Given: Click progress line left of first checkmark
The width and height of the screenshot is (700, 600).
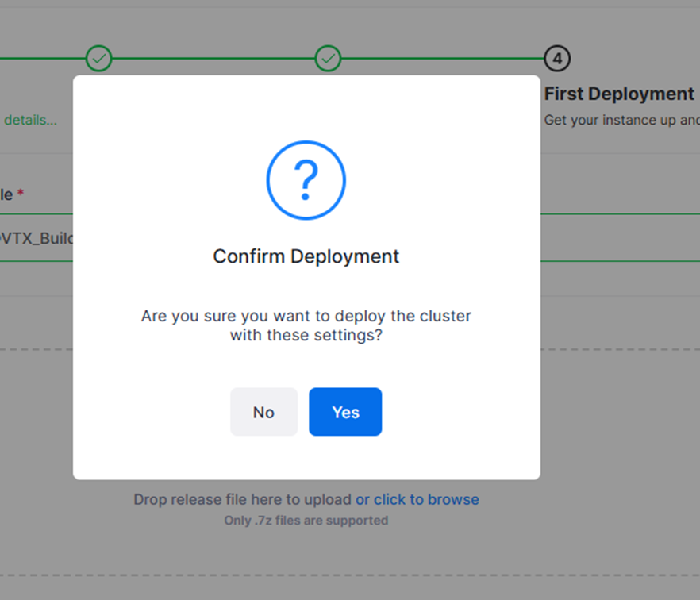Looking at the screenshot, I should tap(40, 58).
